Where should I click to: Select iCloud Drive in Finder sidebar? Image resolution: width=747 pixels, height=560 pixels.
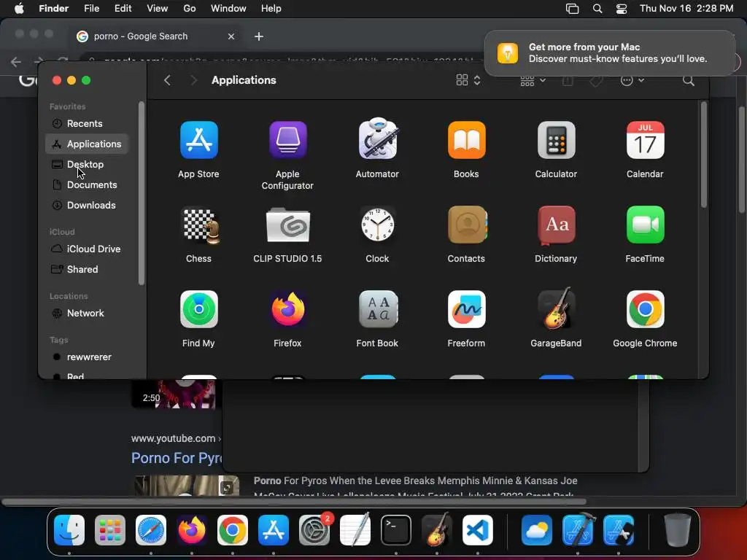pyautogui.click(x=87, y=249)
